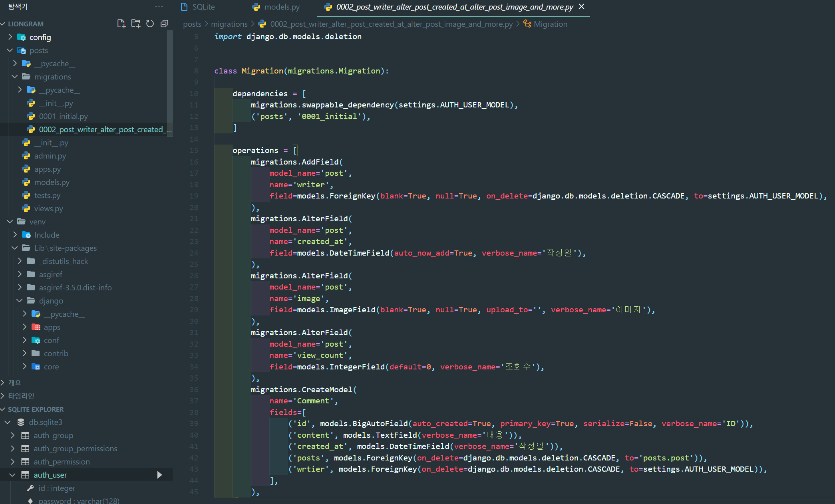Viewport: 835px width, 504px height.
Task: Collapse the Lib\site-packages folder chevron
Action: point(15,248)
